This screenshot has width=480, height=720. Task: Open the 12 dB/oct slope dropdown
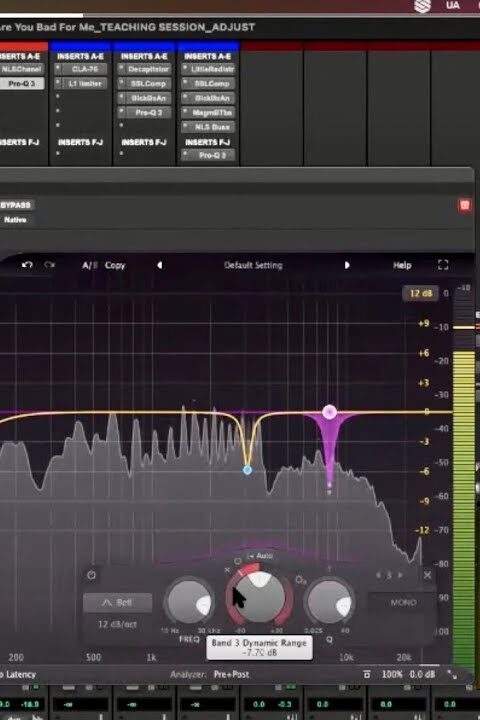click(x=118, y=624)
